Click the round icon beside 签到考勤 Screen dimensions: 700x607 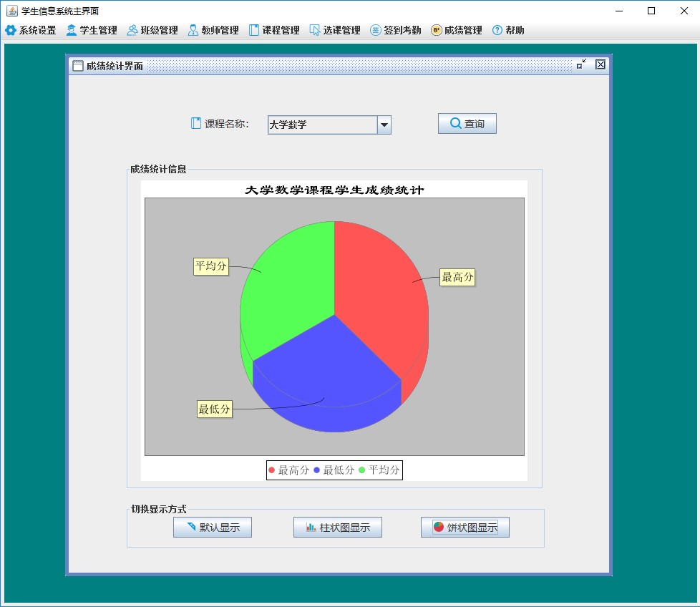tap(376, 30)
